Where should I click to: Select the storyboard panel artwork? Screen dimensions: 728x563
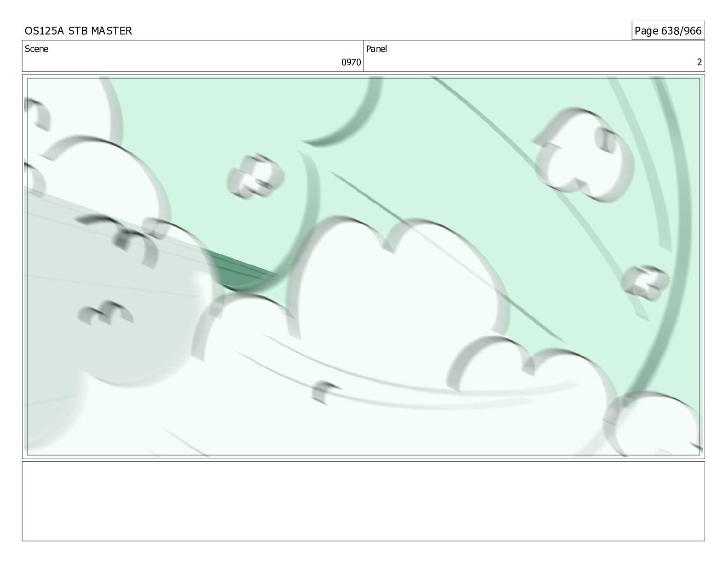(363, 267)
